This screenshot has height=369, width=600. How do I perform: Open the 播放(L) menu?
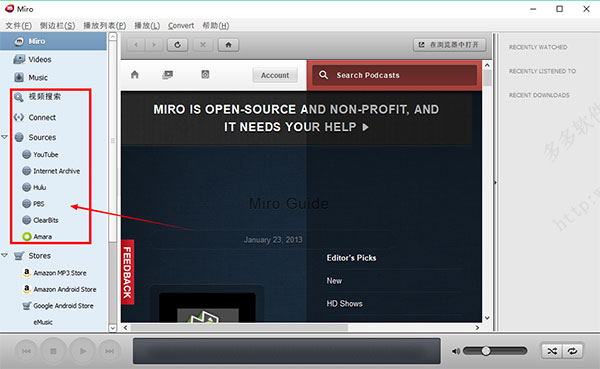147,26
